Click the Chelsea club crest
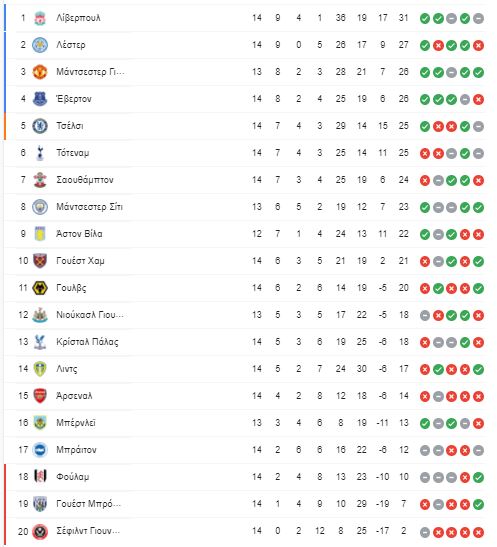The height and width of the screenshot is (547, 497). [40, 126]
